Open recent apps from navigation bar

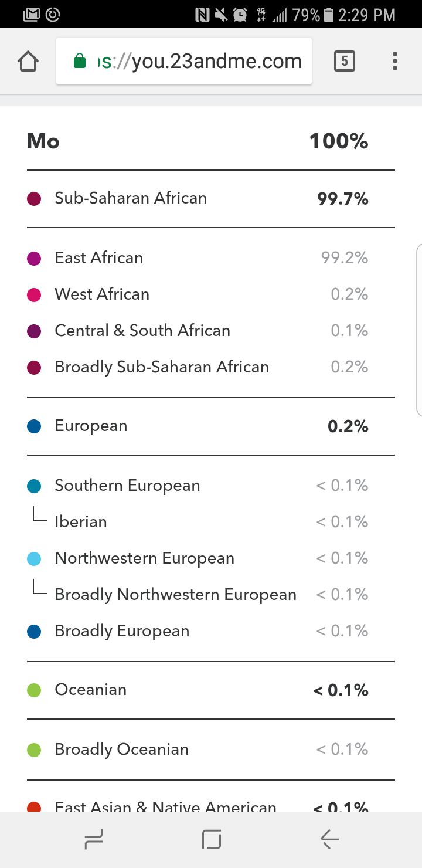point(94,840)
